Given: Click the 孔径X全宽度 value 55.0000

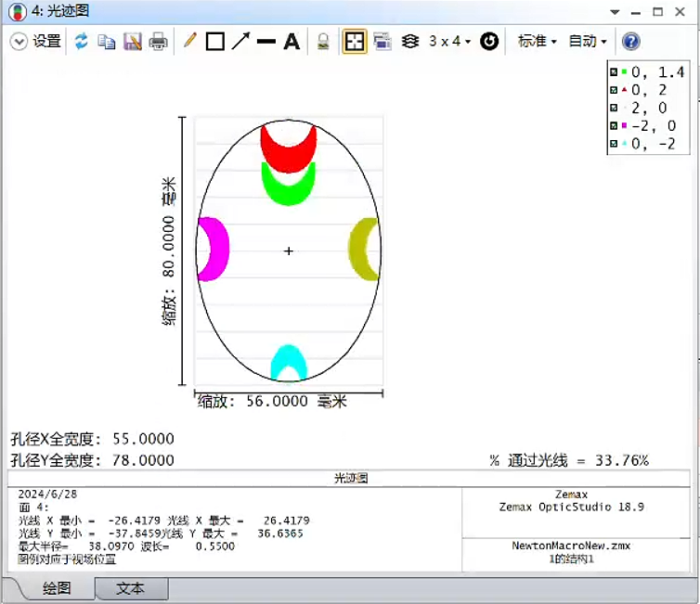Looking at the screenshot, I should tap(143, 439).
